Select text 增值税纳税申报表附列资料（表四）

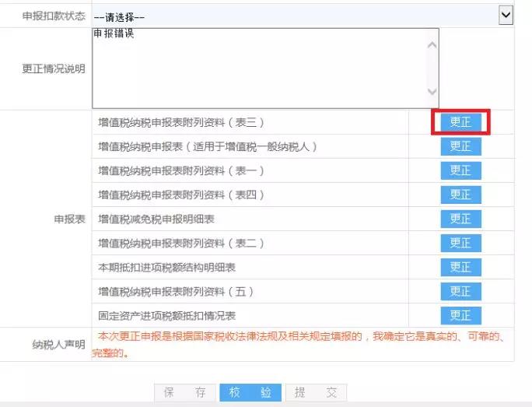[181, 195]
